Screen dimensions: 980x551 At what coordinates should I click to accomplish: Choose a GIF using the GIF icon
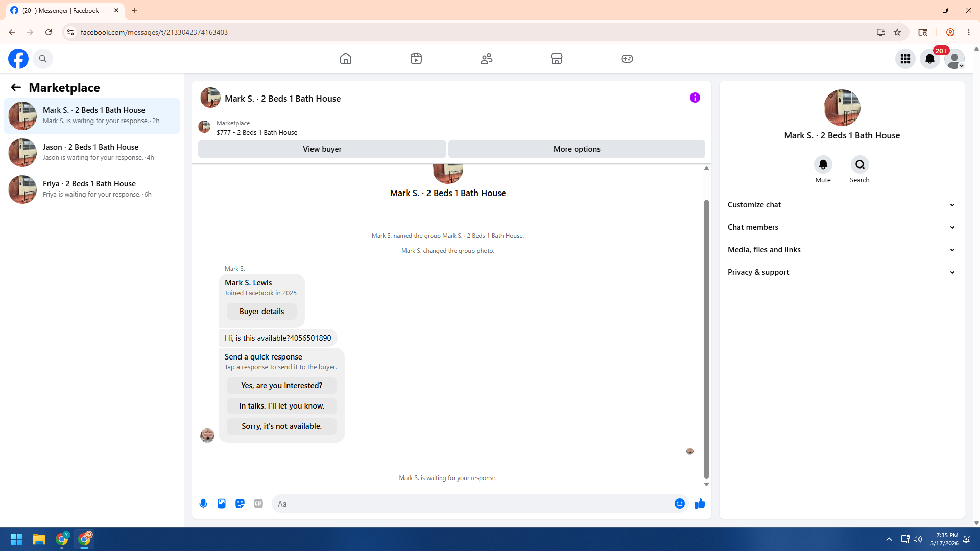click(x=258, y=504)
